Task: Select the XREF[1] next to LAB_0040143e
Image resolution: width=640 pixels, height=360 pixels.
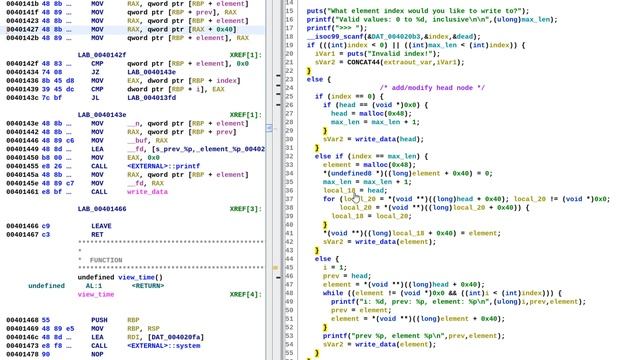Action: pyautogui.click(x=246, y=115)
